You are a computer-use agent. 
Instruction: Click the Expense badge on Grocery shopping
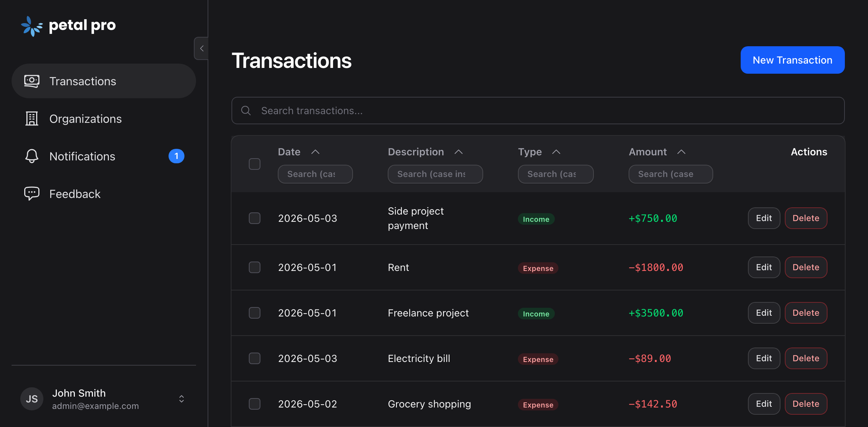(x=538, y=405)
